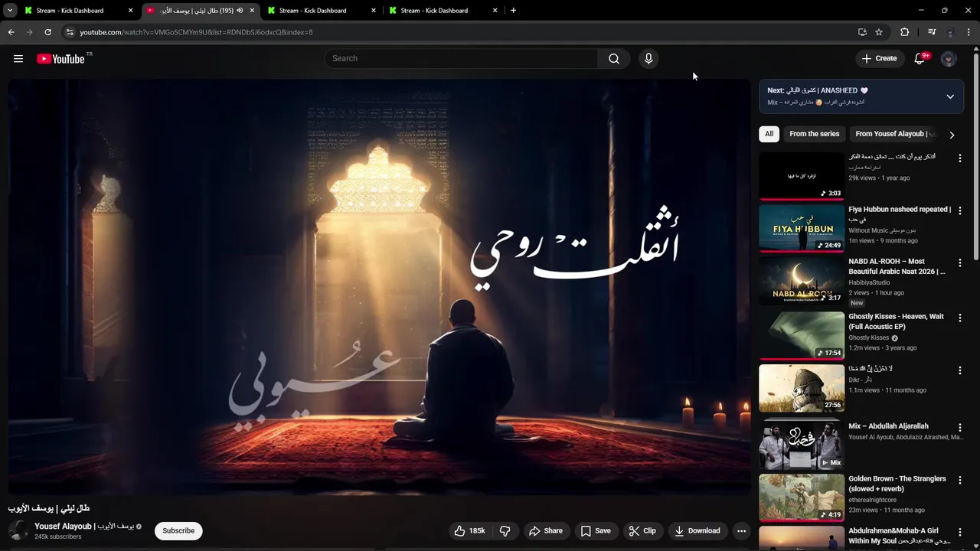Open the 3:03 video thumbnail
This screenshot has height=551, width=980.
(802, 175)
